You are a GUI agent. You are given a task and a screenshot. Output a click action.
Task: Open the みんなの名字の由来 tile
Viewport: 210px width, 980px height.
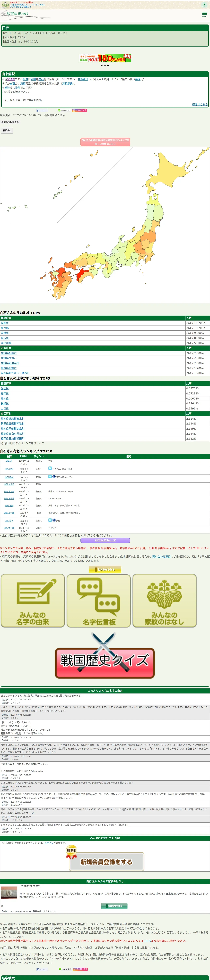point(32,601)
